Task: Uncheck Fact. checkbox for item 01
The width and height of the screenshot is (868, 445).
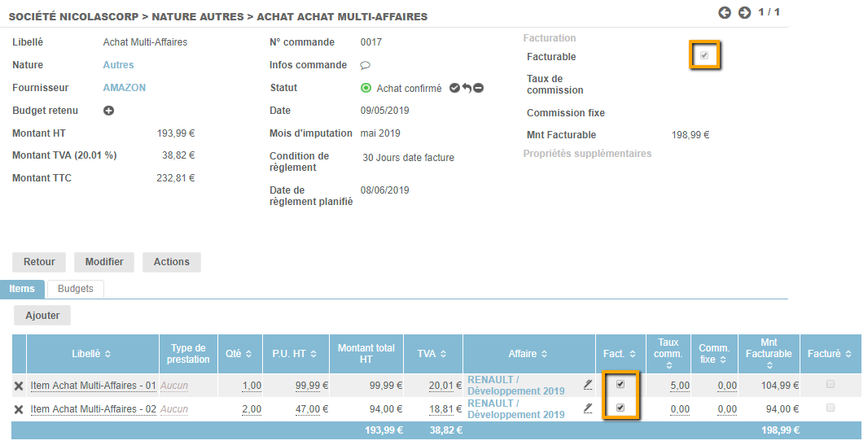Action: (x=620, y=384)
